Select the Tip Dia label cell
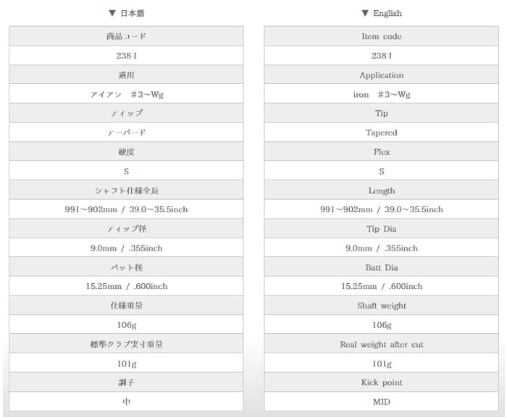The width and height of the screenshot is (507, 420). [x=381, y=229]
